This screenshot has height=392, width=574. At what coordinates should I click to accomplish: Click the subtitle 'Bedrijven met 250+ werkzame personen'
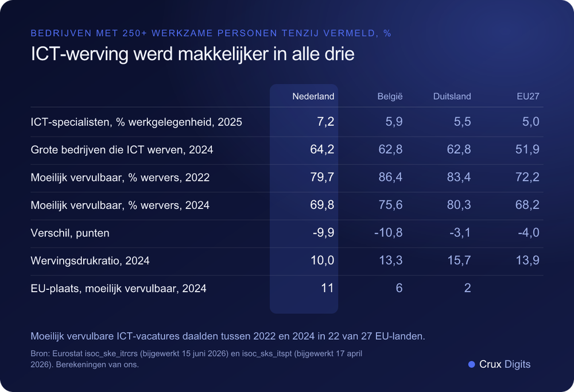coord(154,33)
